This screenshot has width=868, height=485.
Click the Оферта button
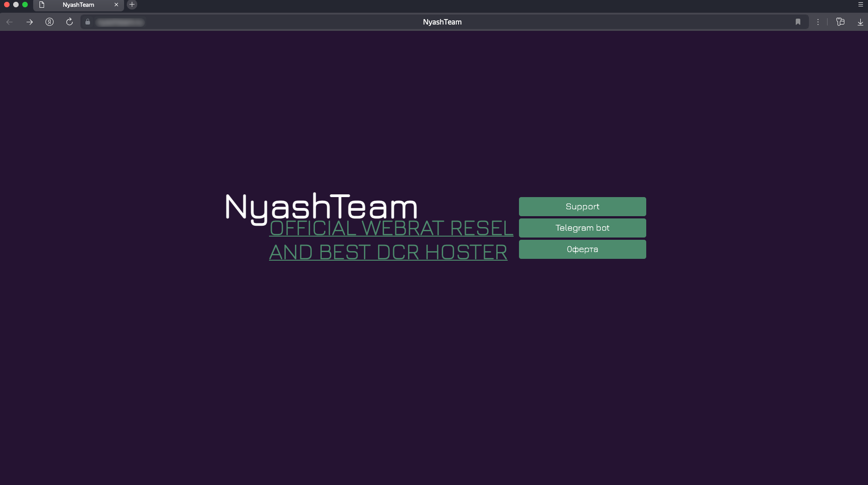pyautogui.click(x=582, y=249)
